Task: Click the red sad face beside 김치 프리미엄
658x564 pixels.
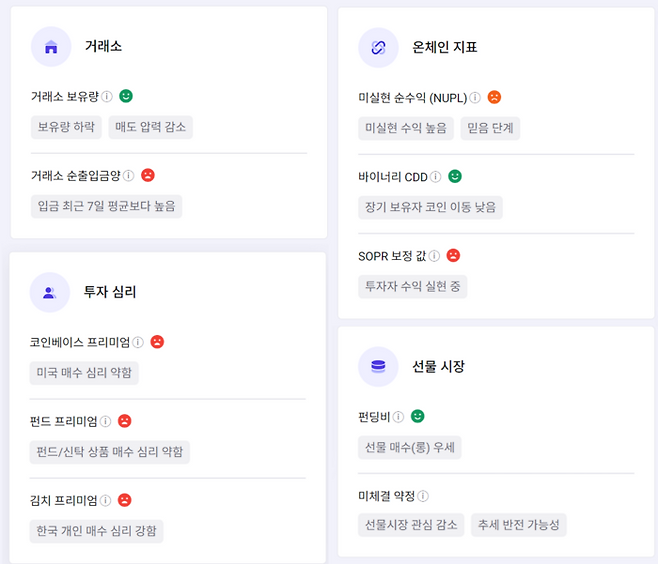Action: (125, 500)
